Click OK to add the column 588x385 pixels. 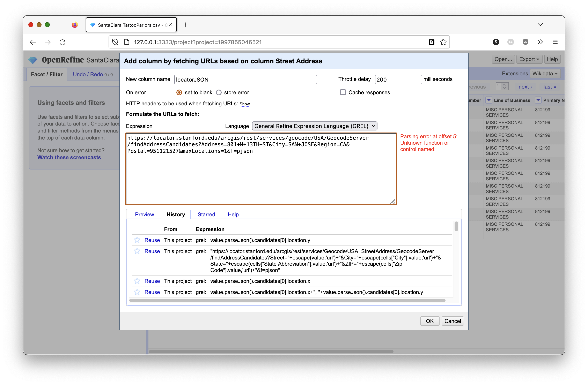coord(429,321)
